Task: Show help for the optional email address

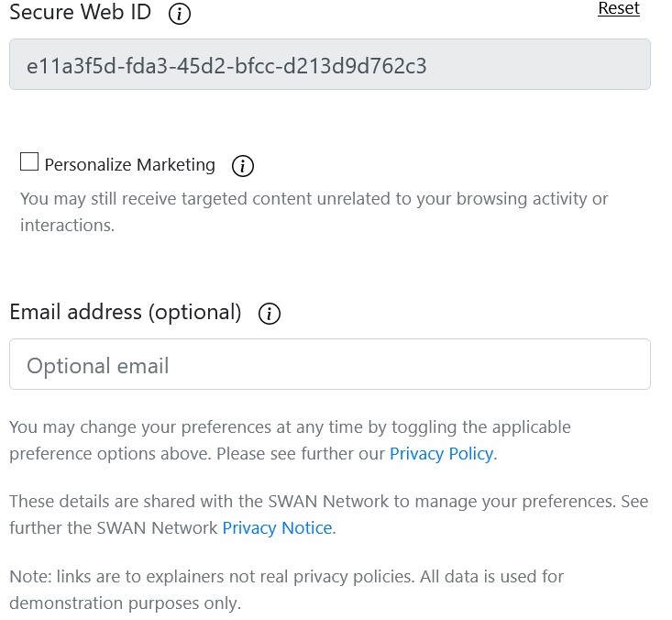Action: pos(270,314)
